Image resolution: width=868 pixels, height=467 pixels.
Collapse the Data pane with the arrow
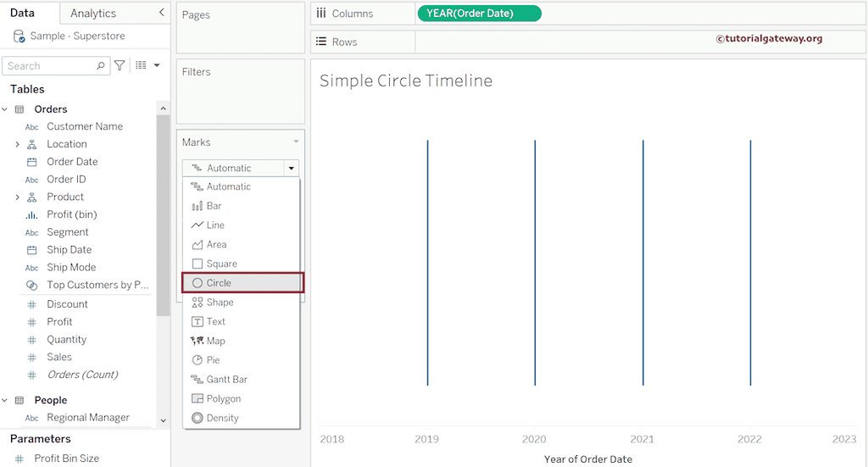[x=162, y=13]
